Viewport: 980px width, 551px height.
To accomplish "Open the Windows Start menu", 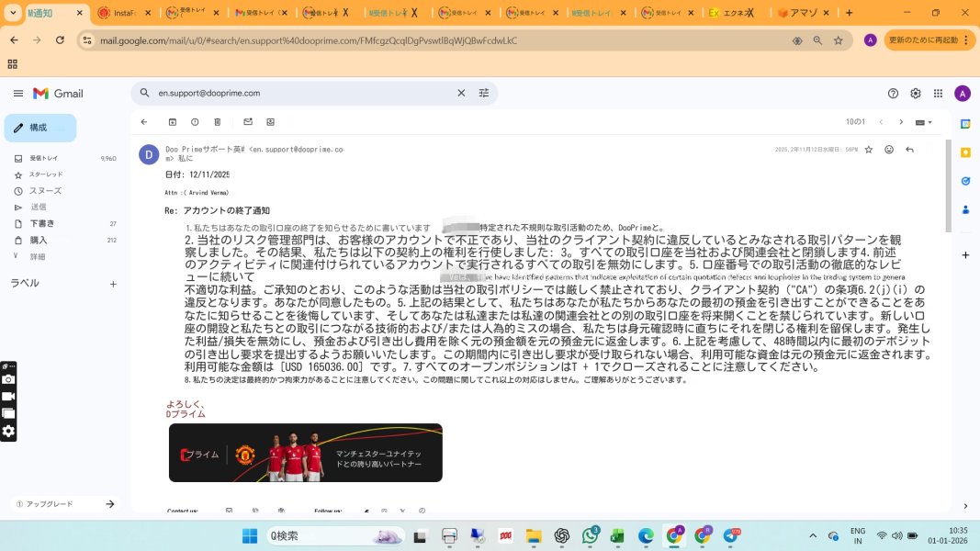I will (250, 536).
